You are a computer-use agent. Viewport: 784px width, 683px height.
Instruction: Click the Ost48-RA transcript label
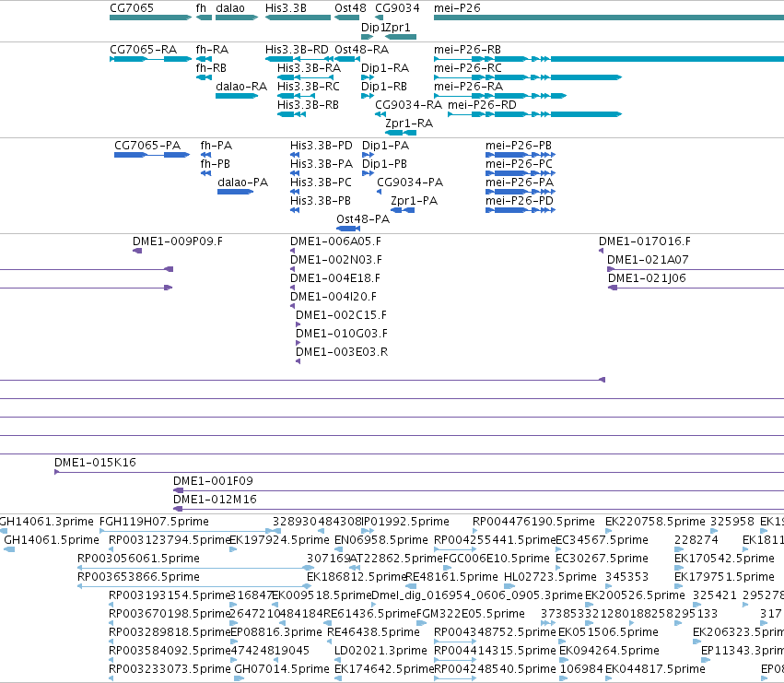coord(361,50)
